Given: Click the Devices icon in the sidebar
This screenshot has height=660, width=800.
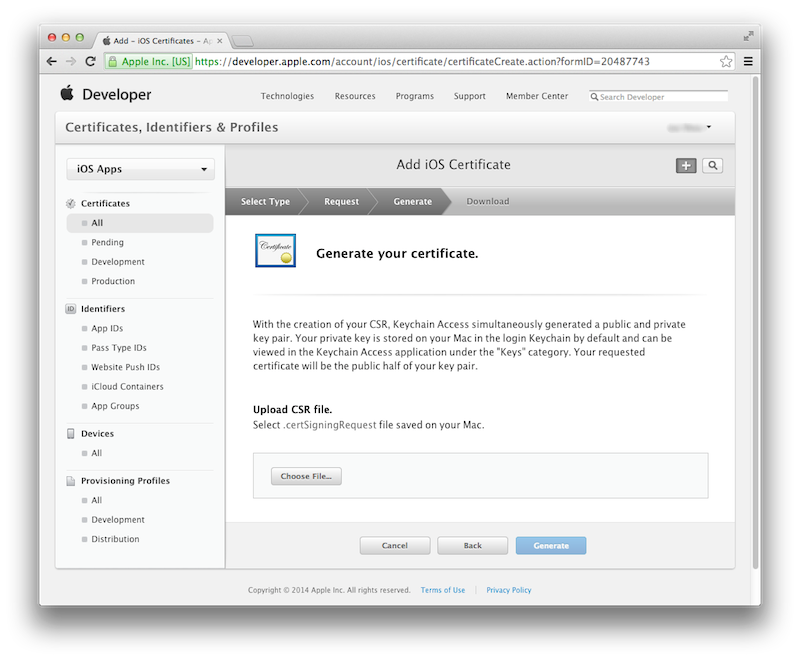Looking at the screenshot, I should tap(69, 433).
